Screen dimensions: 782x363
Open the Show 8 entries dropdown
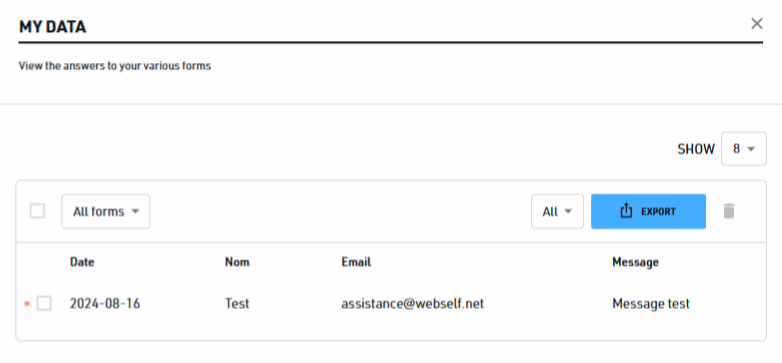tap(744, 149)
